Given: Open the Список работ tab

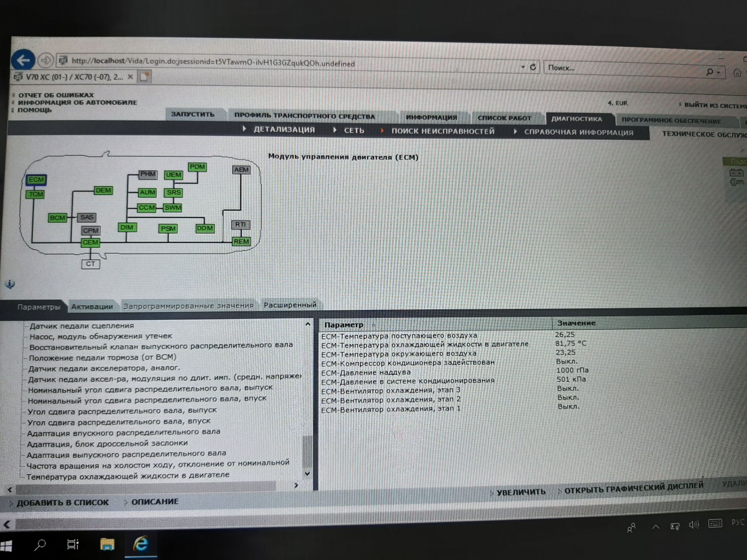Looking at the screenshot, I should pos(504,118).
